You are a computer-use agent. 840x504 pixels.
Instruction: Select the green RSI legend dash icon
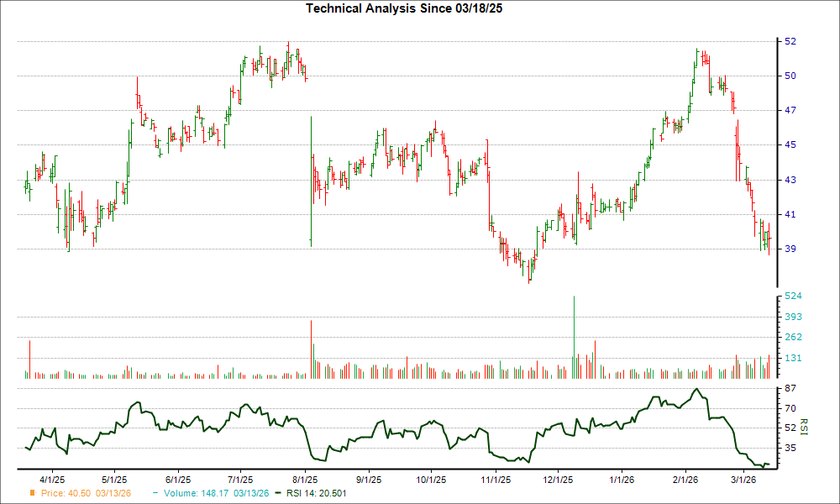(277, 494)
